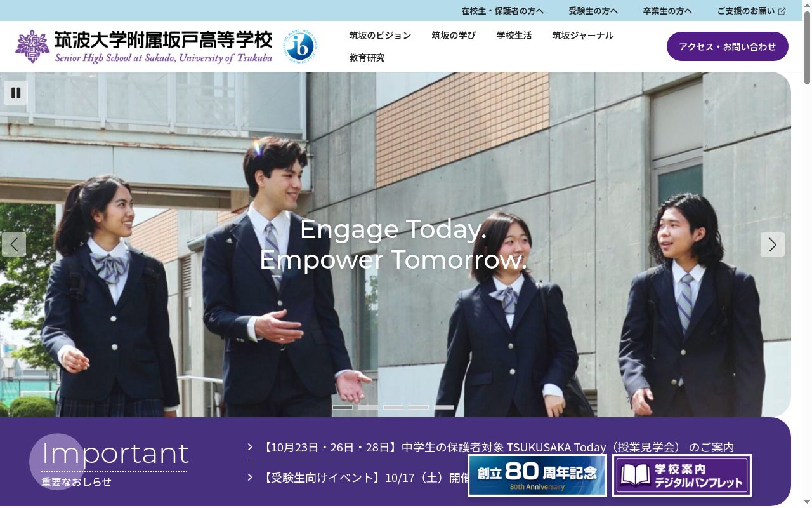The width and height of the screenshot is (812, 508).
Task: Go to 卒業生の方へ page
Action: 667,11
